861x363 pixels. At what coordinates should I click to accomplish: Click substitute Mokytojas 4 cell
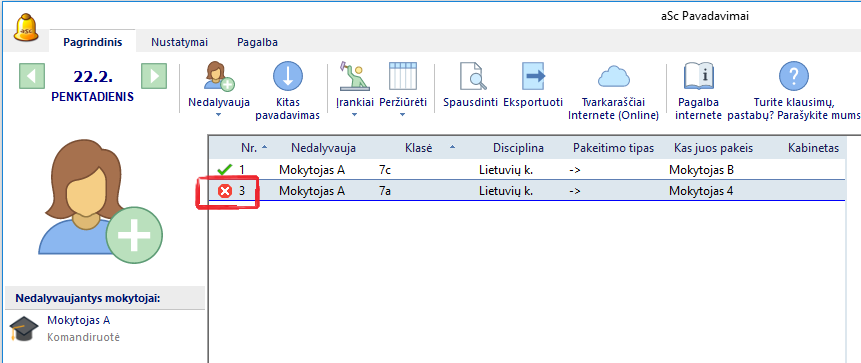click(701, 191)
